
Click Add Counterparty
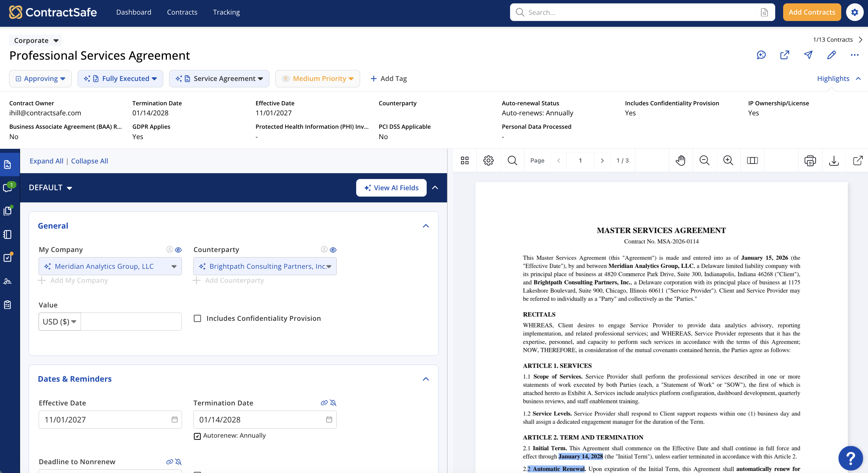click(x=229, y=281)
